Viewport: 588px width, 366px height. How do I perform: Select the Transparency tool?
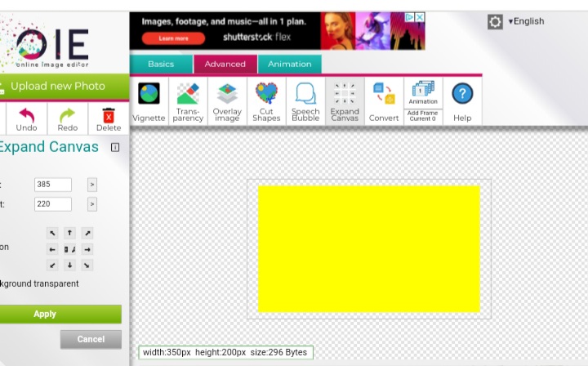coord(188,101)
